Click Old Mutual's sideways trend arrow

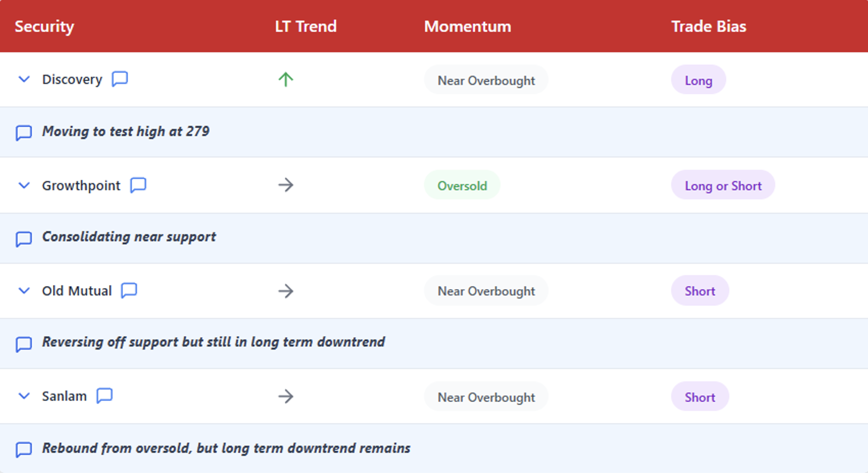pyautogui.click(x=286, y=291)
